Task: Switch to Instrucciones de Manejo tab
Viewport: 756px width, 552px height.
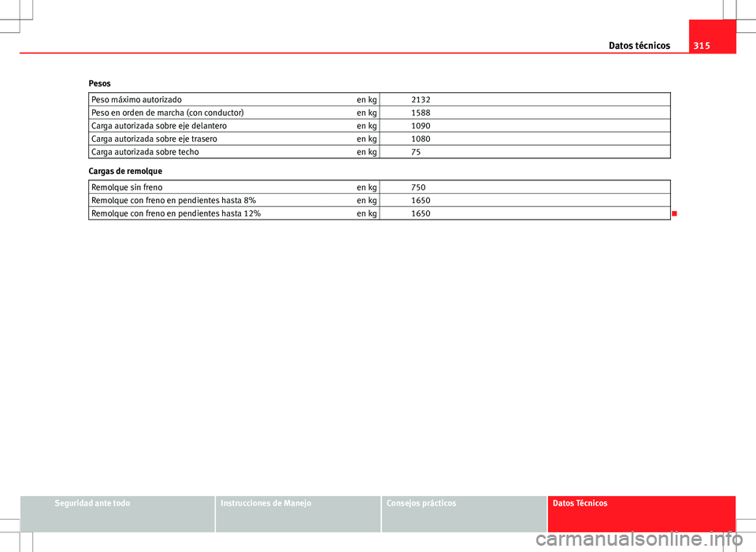Action: (298, 513)
